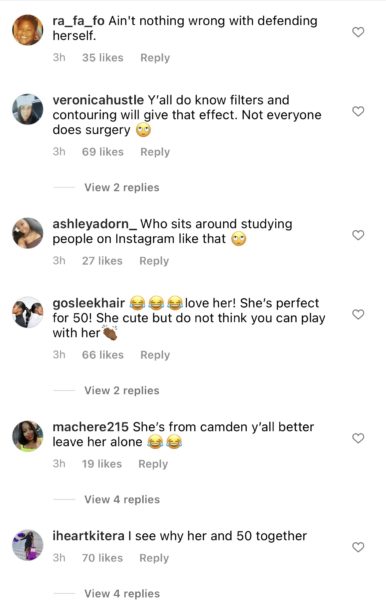View ashleyadorn_'s profile photo

28,233
